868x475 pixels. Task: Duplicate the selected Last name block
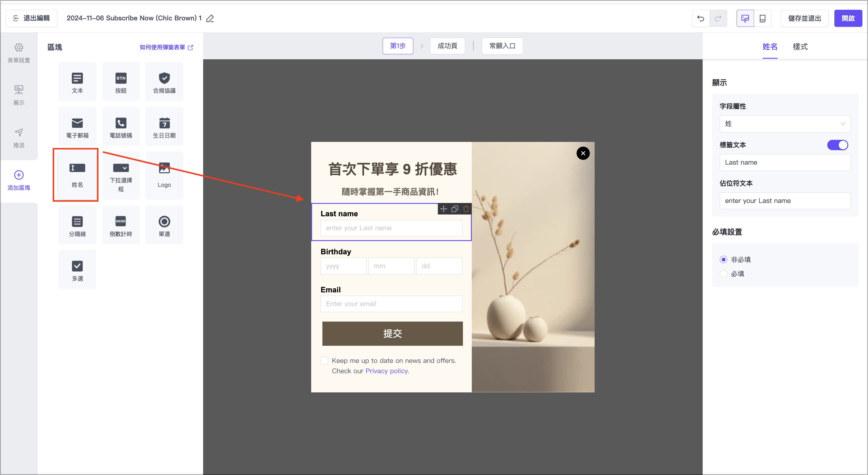[x=455, y=209]
